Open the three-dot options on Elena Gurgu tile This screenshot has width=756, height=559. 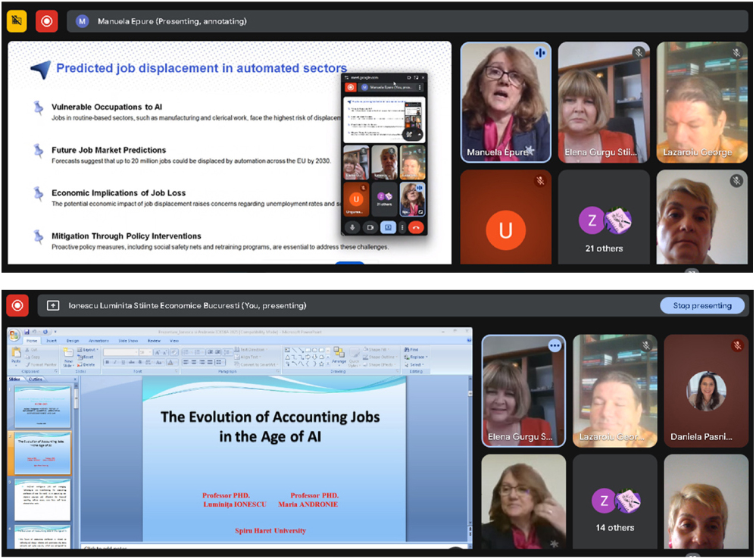[555, 345]
